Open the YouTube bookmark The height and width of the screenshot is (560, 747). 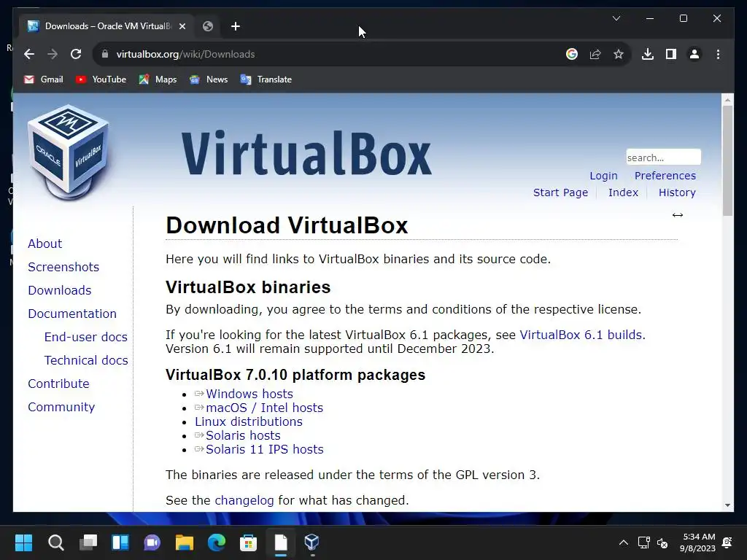pyautogui.click(x=101, y=79)
